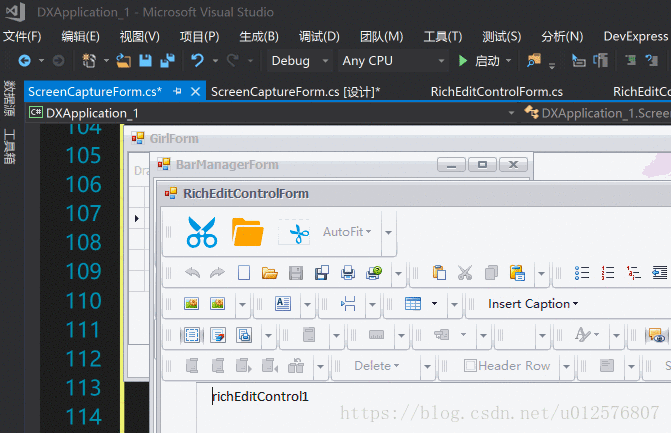Screen dimensions: 671x433
Task: Close the ScreenCaptureForm.cs tab
Action: pos(196,91)
